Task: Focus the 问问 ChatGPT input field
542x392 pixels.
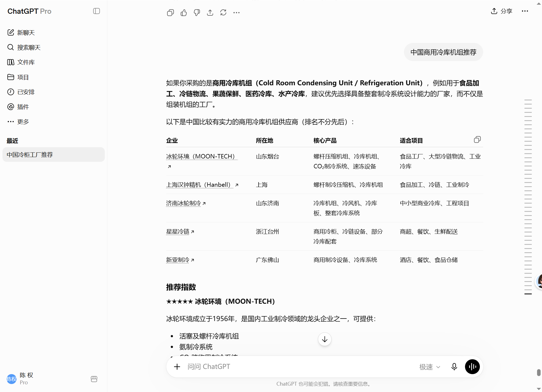Action: coord(300,367)
